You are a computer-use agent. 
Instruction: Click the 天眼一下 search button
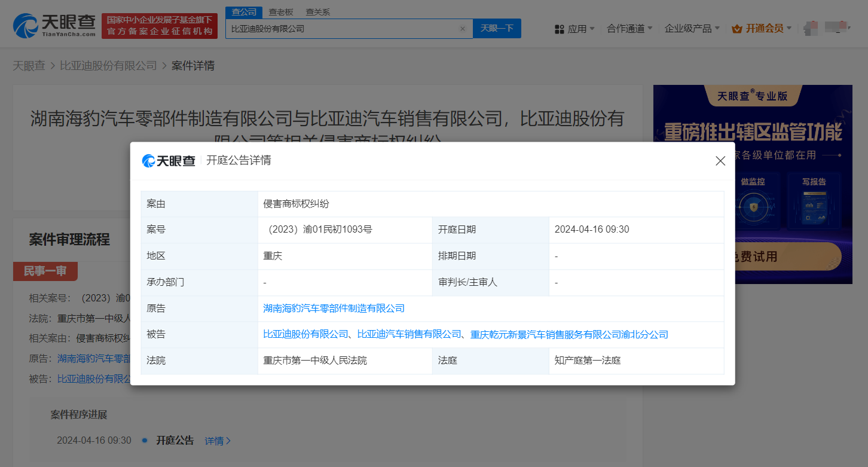(497, 28)
